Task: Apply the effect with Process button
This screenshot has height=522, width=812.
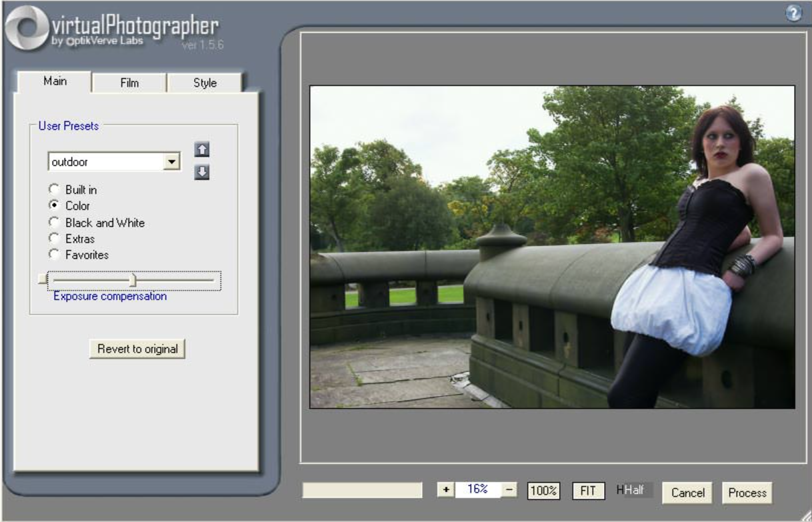Action: [747, 493]
